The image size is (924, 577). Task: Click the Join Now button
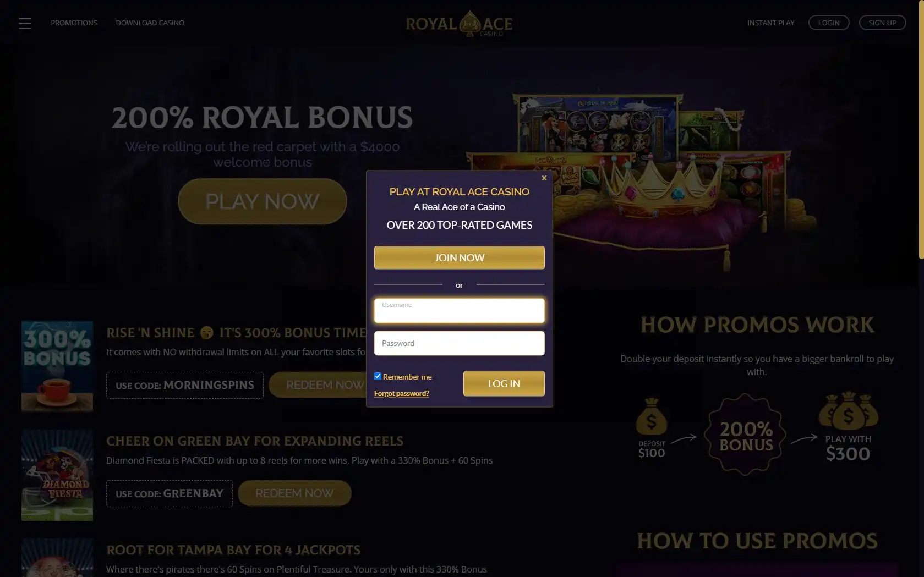pos(460,257)
